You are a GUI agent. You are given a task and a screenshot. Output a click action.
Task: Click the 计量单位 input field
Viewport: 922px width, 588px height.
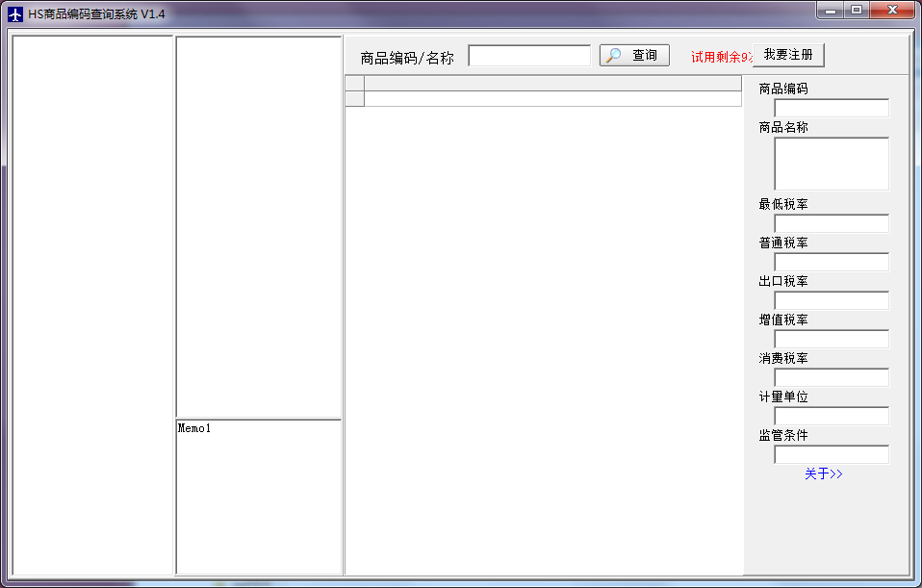(831, 416)
